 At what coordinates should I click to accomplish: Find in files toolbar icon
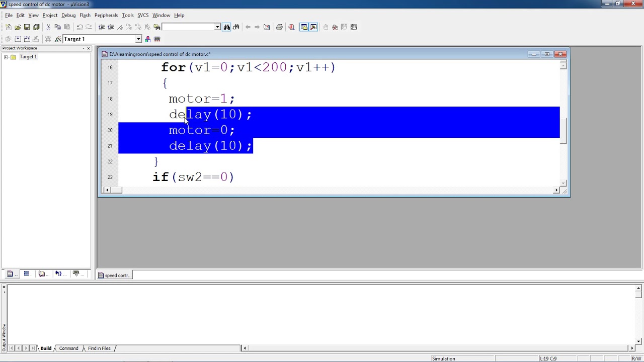pos(157,27)
